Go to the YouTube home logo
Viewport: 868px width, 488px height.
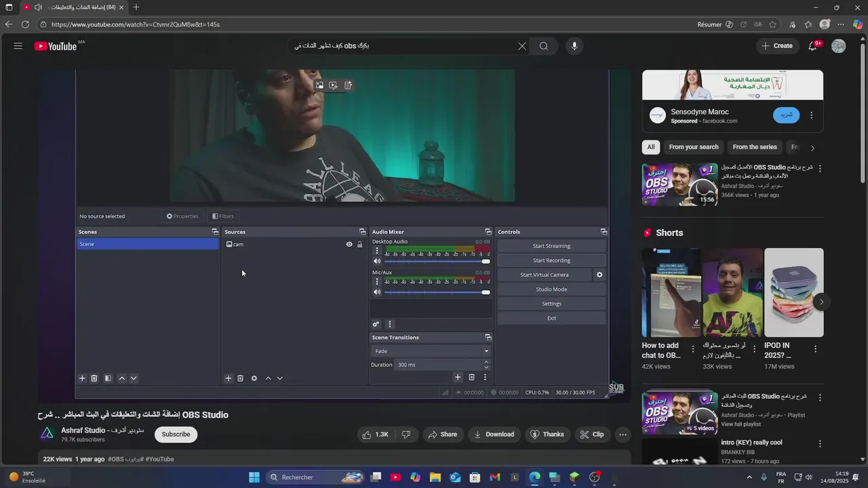click(x=56, y=46)
